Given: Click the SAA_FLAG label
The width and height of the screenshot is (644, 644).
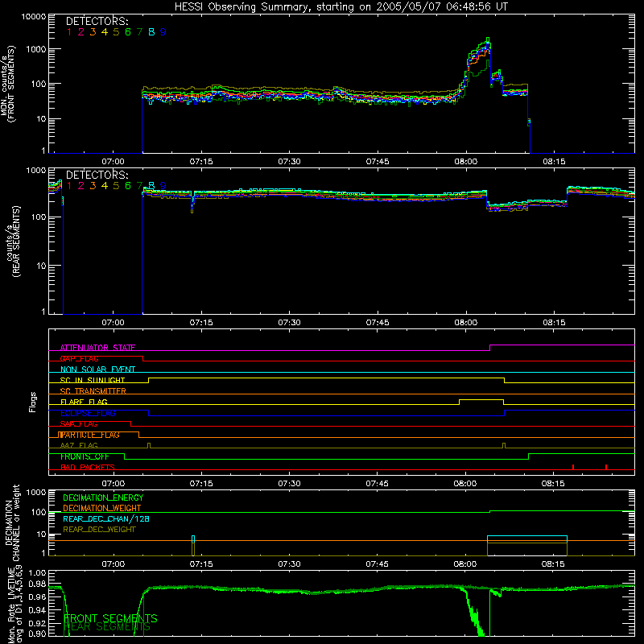Looking at the screenshot, I should (79, 423).
